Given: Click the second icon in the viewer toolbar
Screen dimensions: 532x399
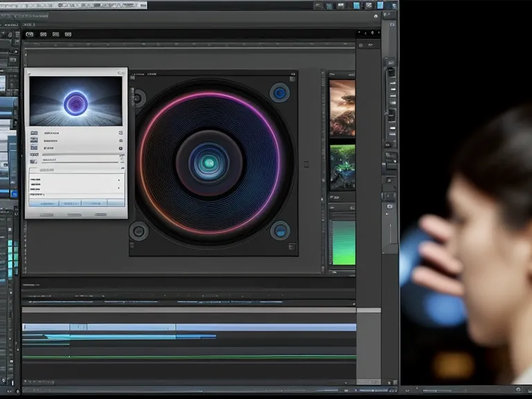Looking at the screenshot, I should [43, 34].
